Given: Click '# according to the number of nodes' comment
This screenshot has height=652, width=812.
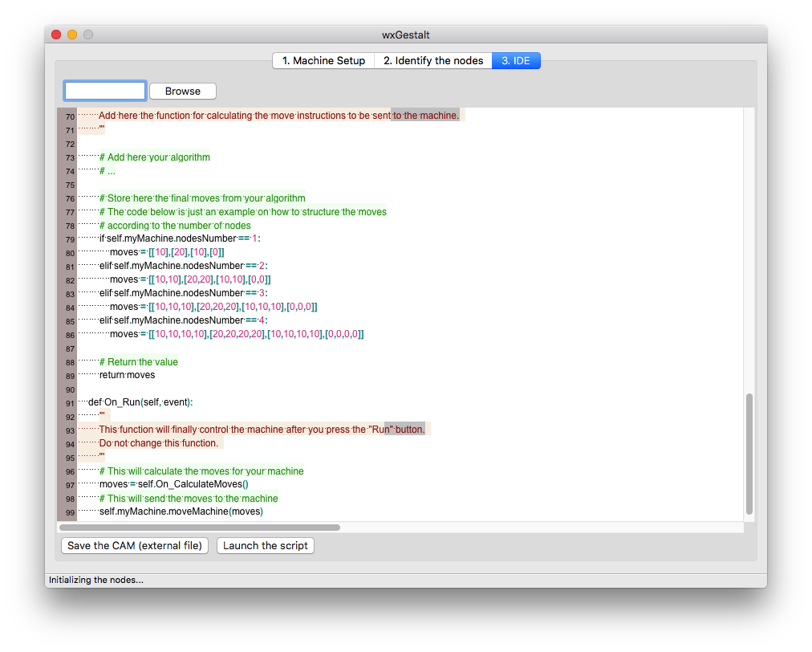Looking at the screenshot, I should tap(175, 226).
